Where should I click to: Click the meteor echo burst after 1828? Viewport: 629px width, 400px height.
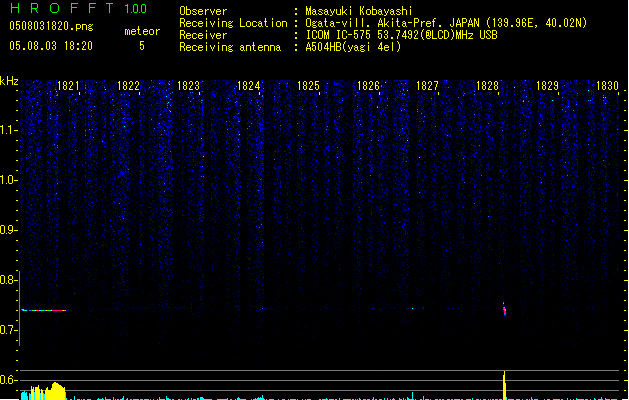click(504, 309)
